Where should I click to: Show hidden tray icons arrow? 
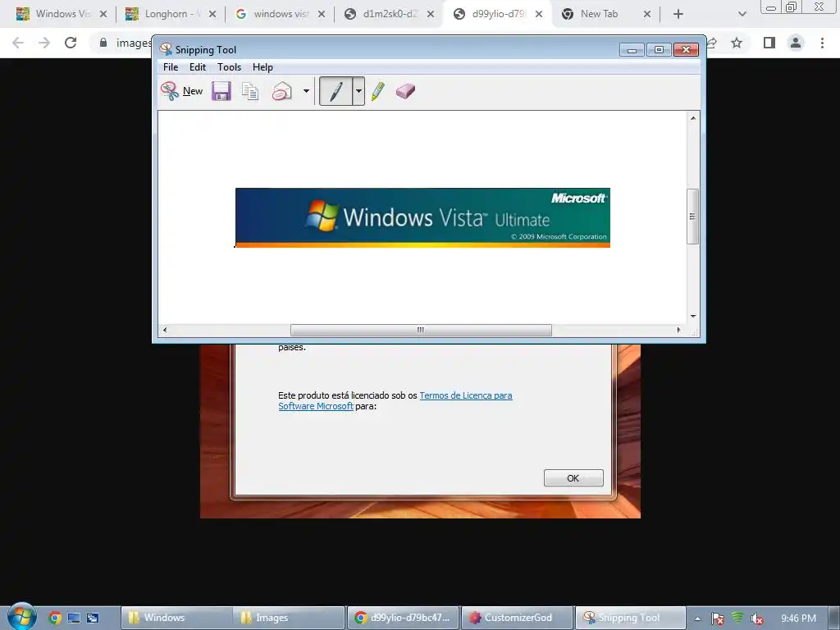[697, 619]
